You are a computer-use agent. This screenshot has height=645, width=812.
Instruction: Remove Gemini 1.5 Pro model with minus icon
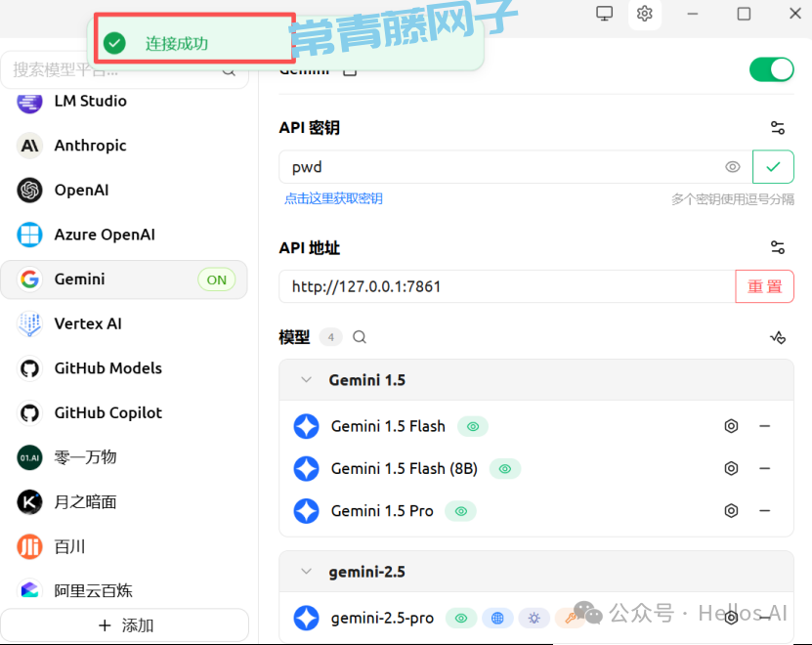pos(765,510)
